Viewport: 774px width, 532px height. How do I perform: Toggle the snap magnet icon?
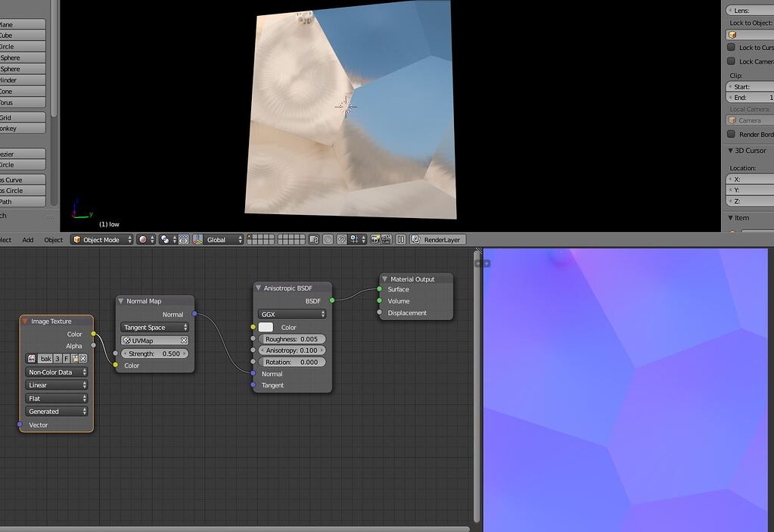coord(341,239)
